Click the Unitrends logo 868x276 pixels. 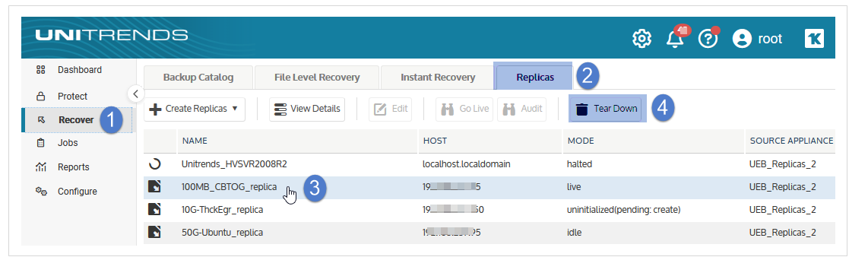coord(112,36)
